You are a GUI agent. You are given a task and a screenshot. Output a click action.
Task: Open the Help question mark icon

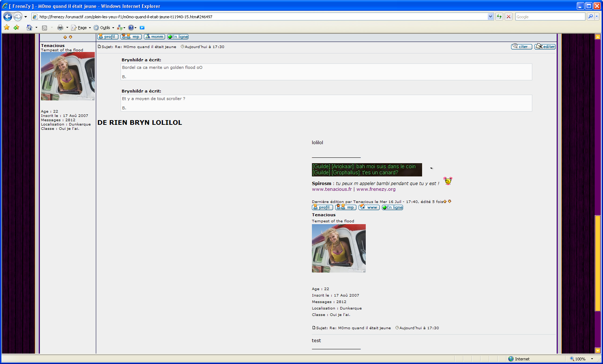click(131, 28)
